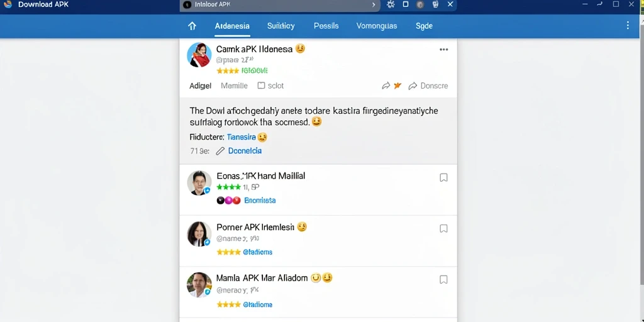Switch to the Suřidicy tab
The width and height of the screenshot is (644, 322).
pos(281,26)
